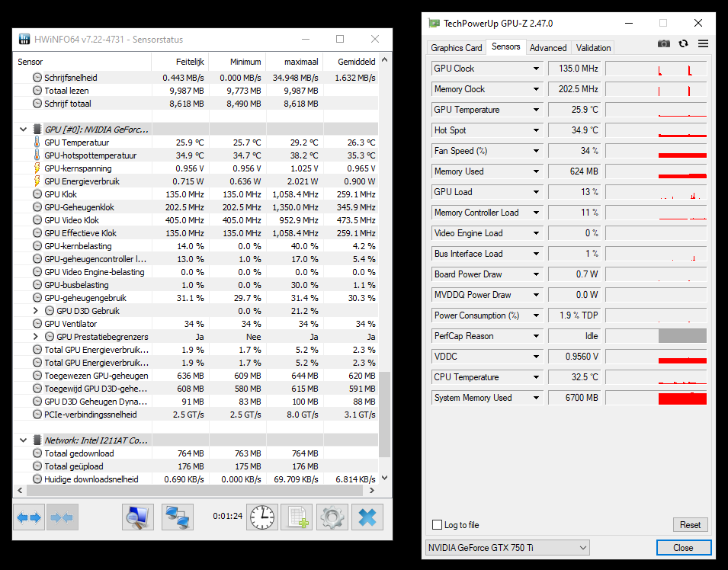Collapse the GPU [#0] NVIDIA GeForce group

click(x=23, y=129)
